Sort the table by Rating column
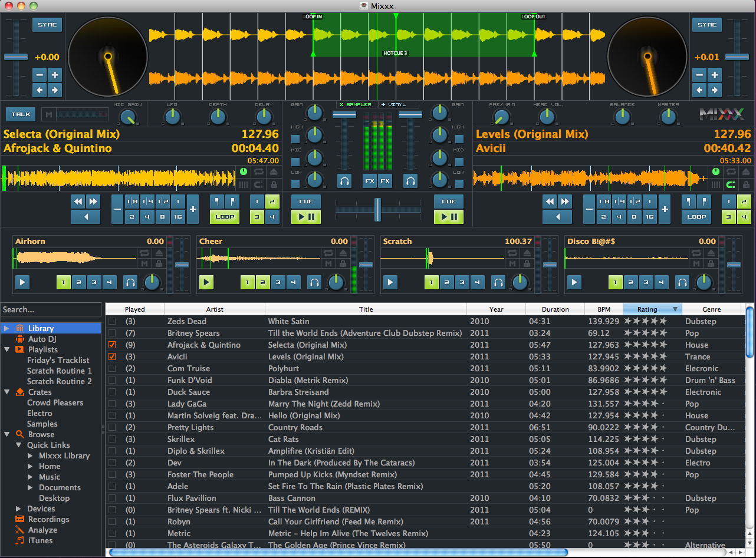 tap(652, 309)
